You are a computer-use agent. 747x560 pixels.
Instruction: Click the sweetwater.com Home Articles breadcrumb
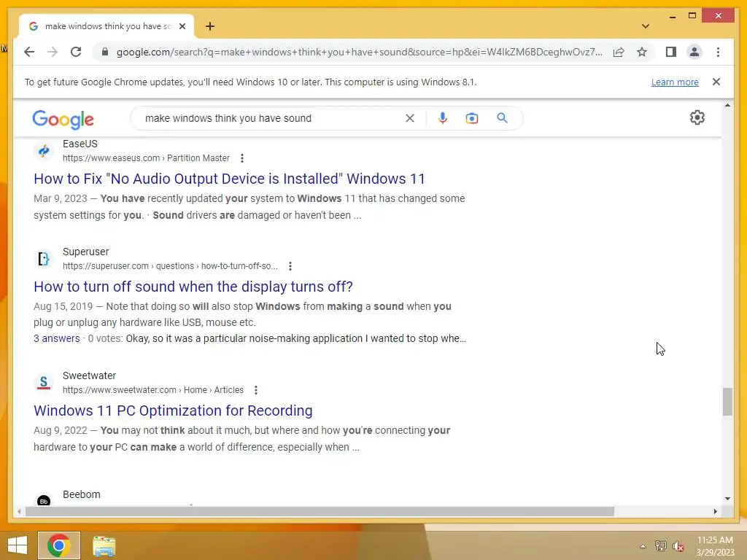tap(153, 390)
